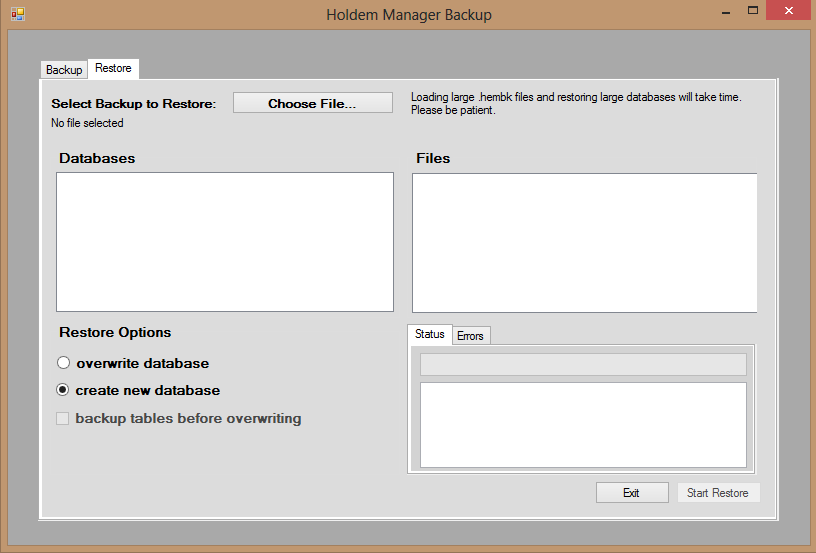This screenshot has height=553, width=816.
Task: Close the Holdem Manager Backup window
Action: tap(788, 10)
